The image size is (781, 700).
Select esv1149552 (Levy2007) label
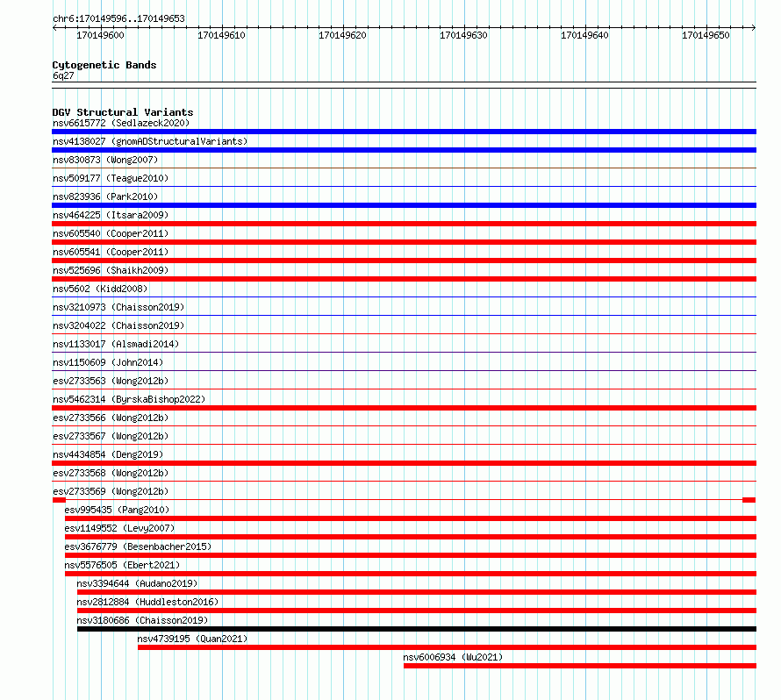[x=119, y=528]
